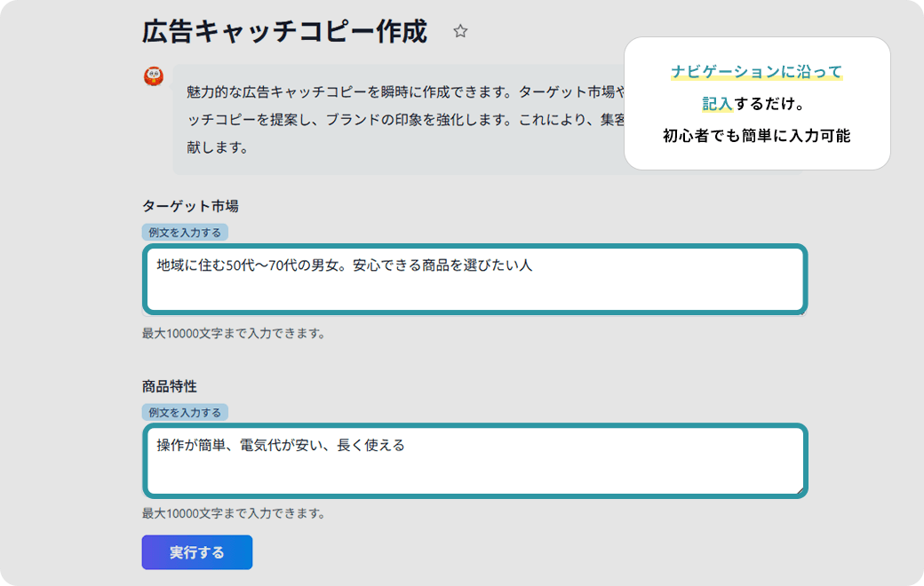Click the character limit hint below 商品特性 field
Screen dimensions: 924x586
[x=234, y=513]
